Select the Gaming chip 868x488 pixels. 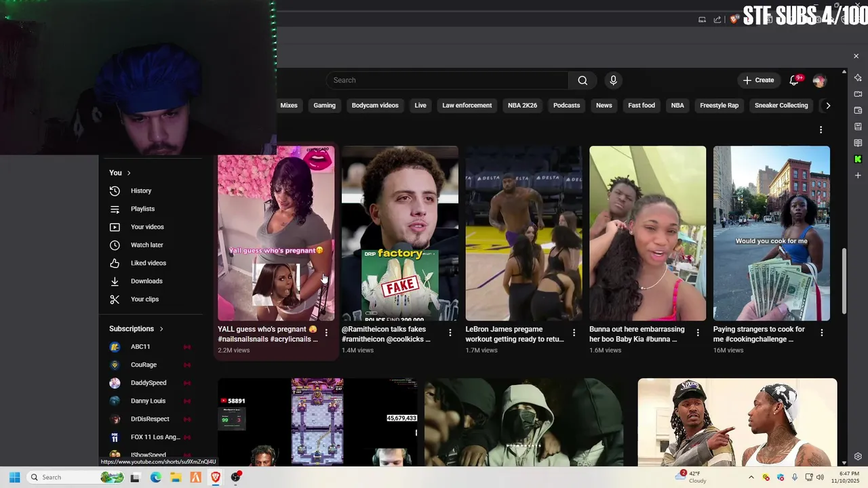324,106
